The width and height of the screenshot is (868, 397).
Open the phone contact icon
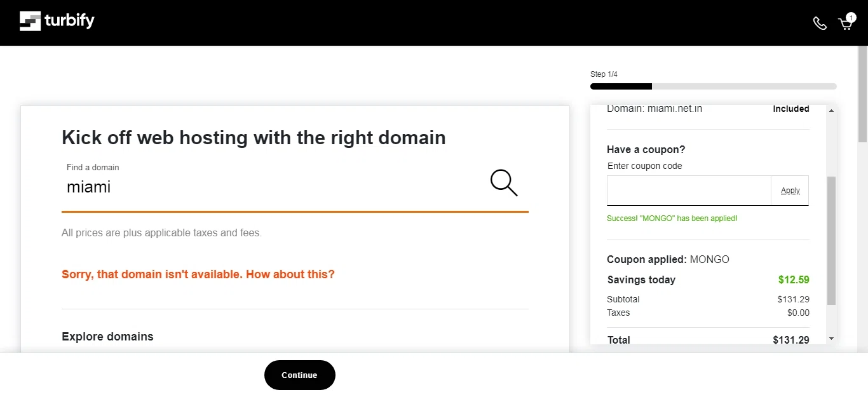[820, 24]
